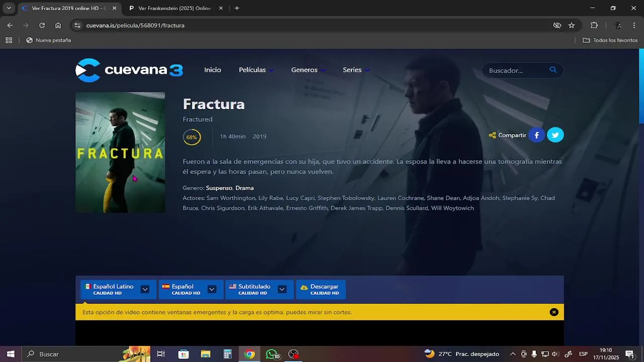
Task: Open the Chrome three-dot menu
Action: coord(634,25)
